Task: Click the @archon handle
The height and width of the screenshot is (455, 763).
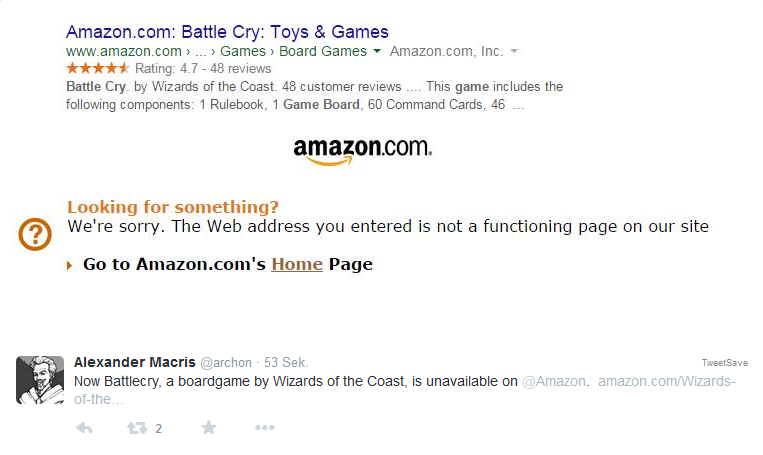Action: point(227,362)
